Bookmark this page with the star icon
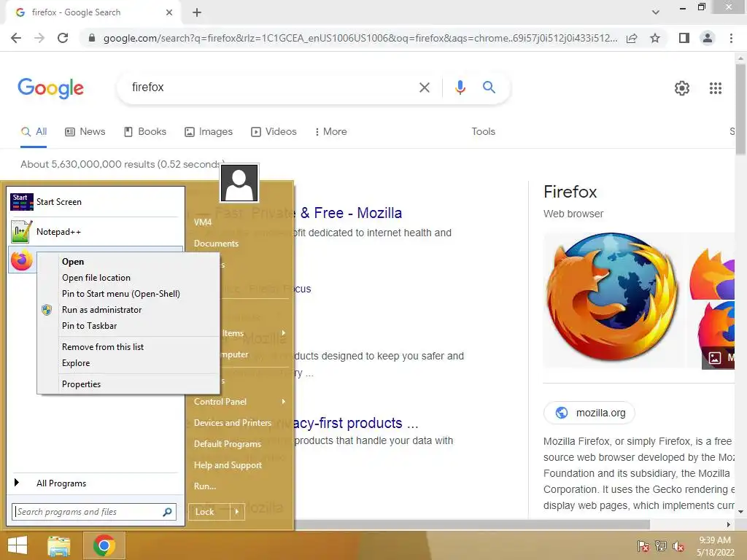This screenshot has height=560, width=747. 655,38
